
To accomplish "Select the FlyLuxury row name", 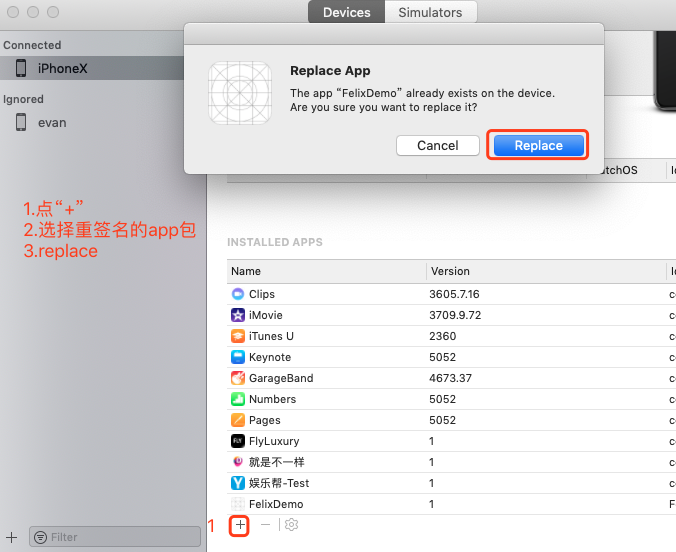I will (274, 441).
